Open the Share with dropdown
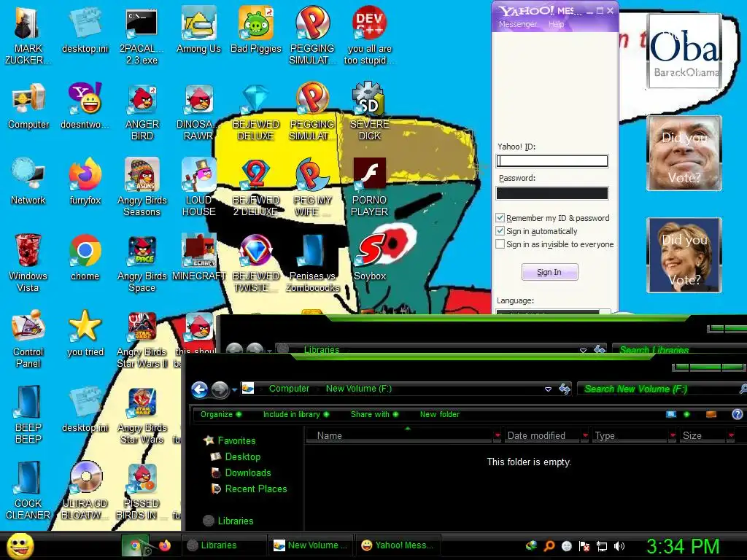The height and width of the screenshot is (560, 747). coord(374,414)
